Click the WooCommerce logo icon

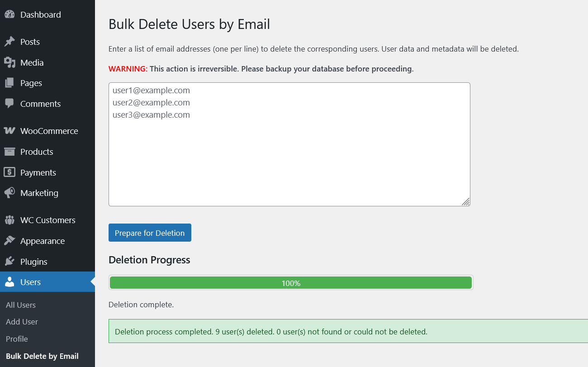pos(9,131)
